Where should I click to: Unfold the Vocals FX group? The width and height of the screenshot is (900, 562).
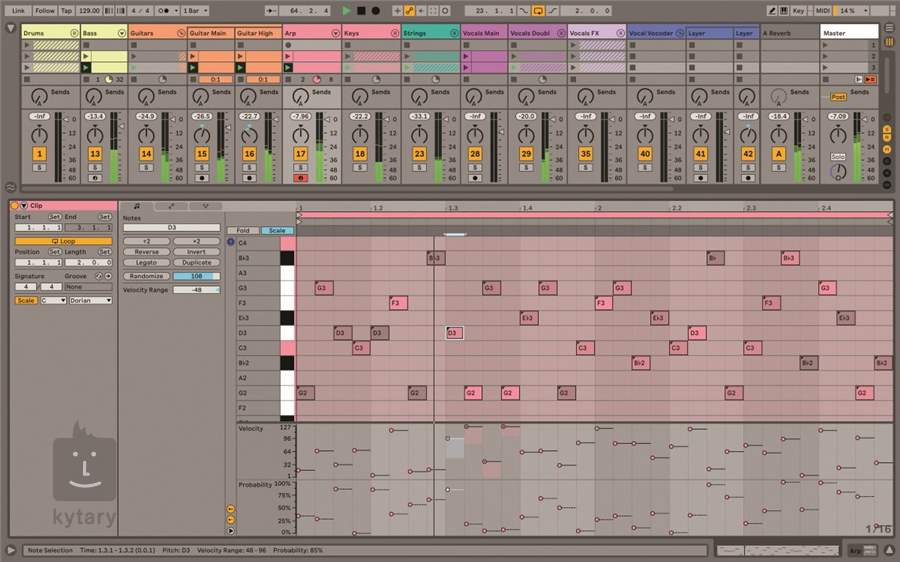(x=620, y=33)
